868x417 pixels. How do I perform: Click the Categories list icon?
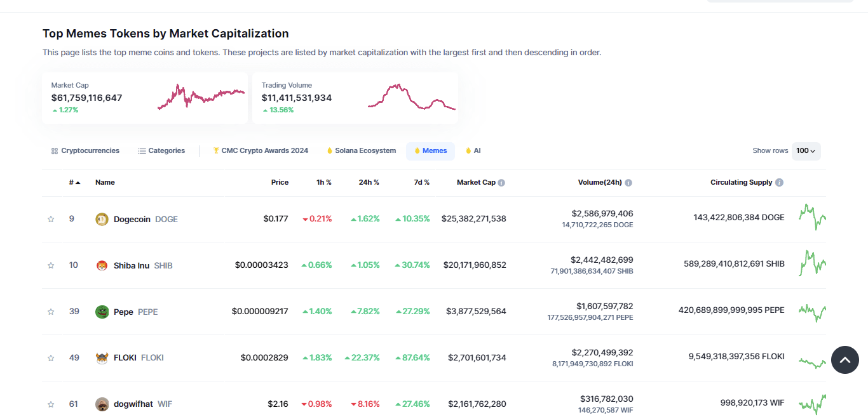[x=142, y=151]
